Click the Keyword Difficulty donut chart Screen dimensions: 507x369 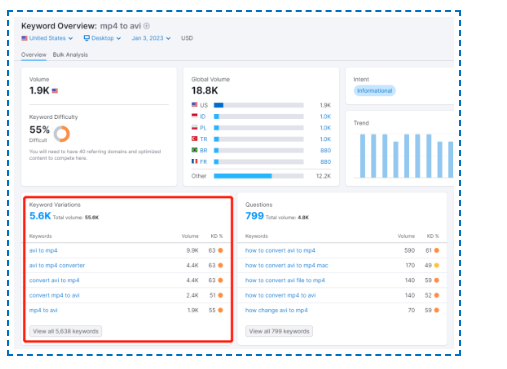tap(62, 134)
